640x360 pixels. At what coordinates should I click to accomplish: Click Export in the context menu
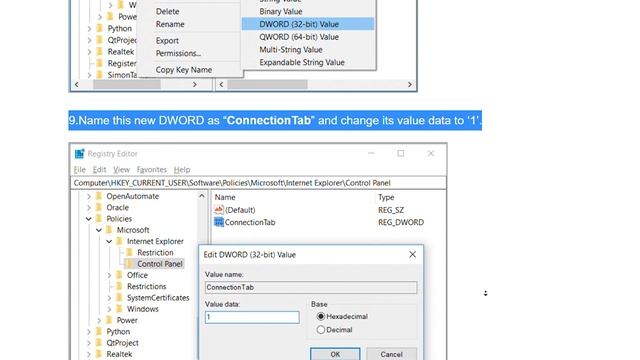coord(167,40)
